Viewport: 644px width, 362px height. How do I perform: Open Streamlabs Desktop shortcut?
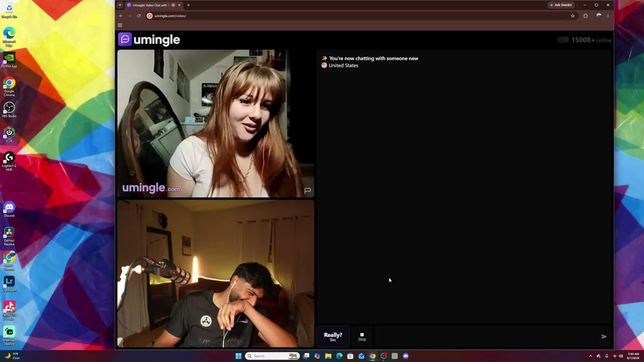tap(9, 336)
